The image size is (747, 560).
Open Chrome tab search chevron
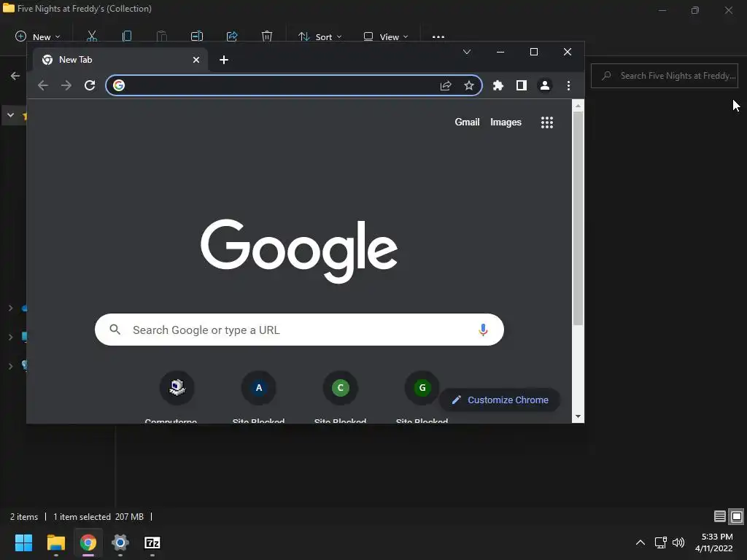pos(467,52)
